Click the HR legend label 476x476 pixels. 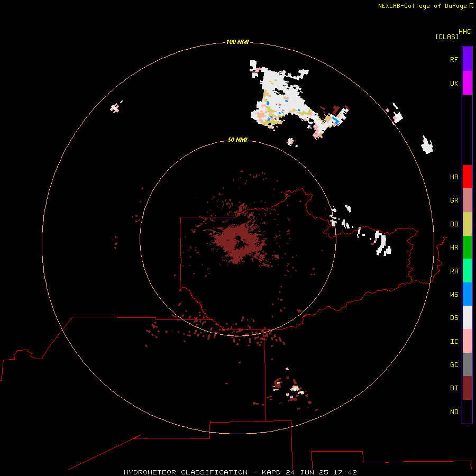(454, 248)
